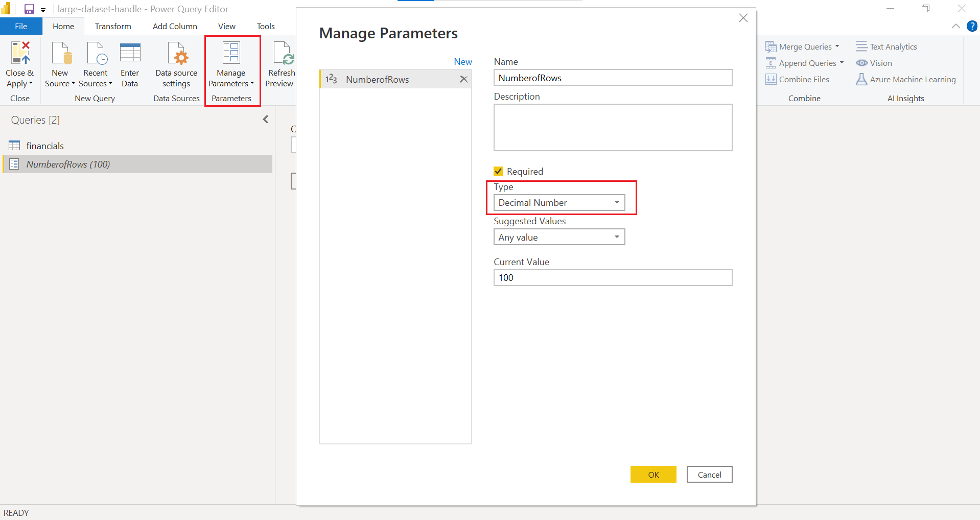Open the Suggested Values dropdown

(x=559, y=237)
